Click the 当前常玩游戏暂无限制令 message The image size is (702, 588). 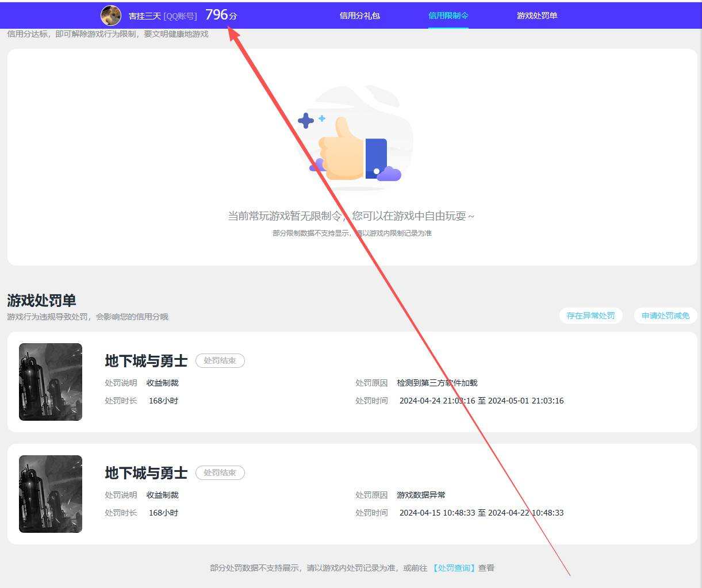pos(351,216)
